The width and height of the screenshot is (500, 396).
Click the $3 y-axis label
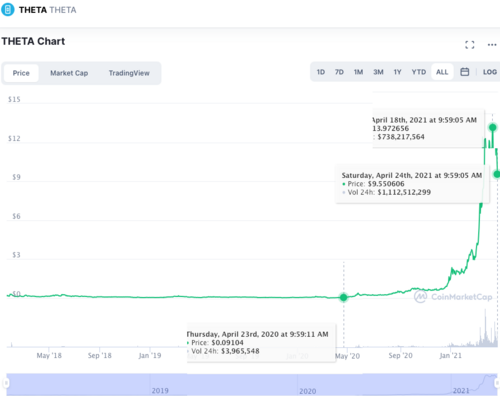click(x=16, y=255)
